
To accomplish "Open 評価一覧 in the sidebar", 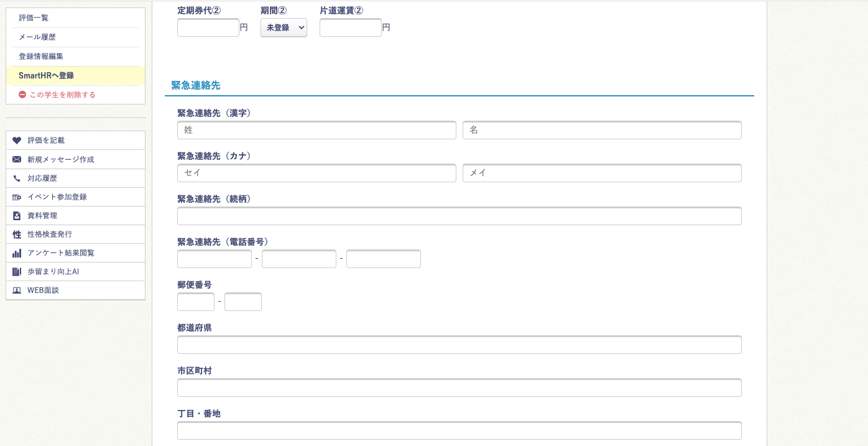I will (x=34, y=18).
